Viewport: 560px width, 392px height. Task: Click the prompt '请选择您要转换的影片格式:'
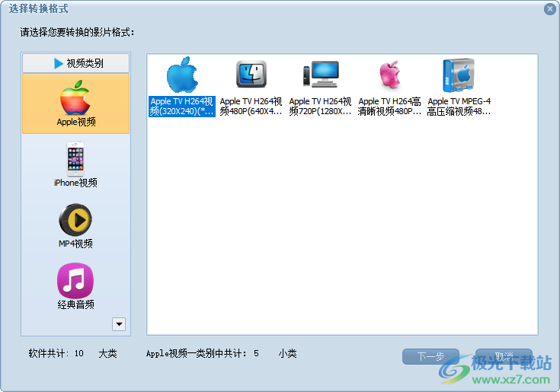77,33
